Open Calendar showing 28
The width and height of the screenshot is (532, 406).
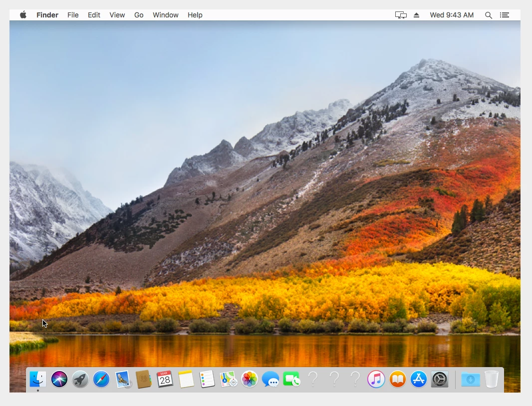pos(165,379)
